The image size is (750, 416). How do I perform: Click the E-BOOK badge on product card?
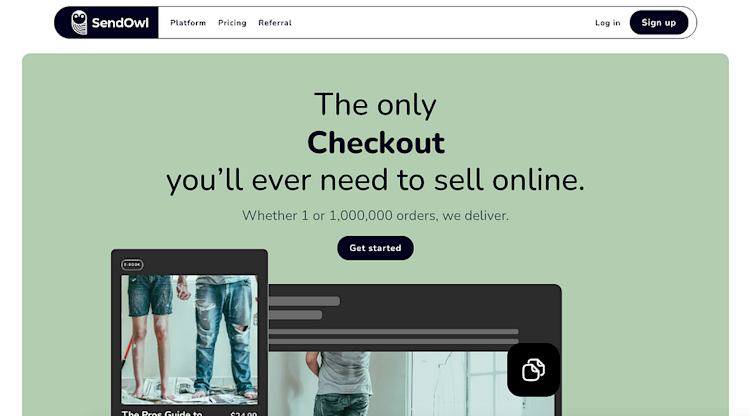[132, 264]
